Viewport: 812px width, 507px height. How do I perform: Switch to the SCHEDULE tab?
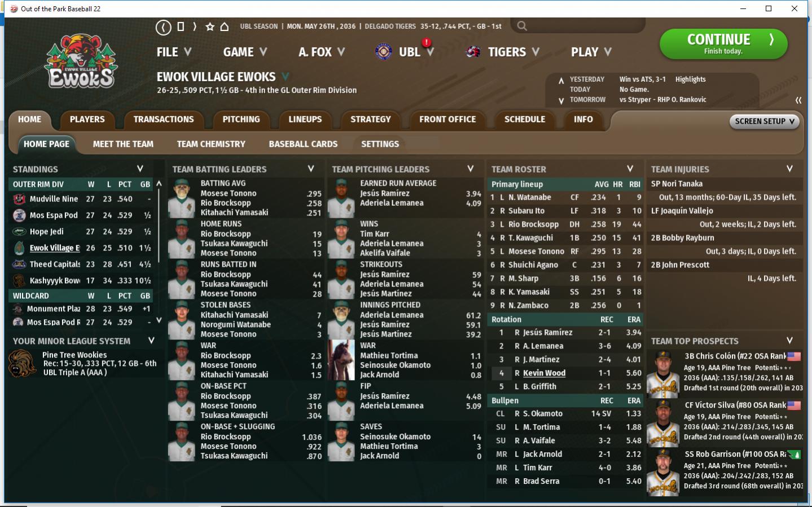coord(525,120)
